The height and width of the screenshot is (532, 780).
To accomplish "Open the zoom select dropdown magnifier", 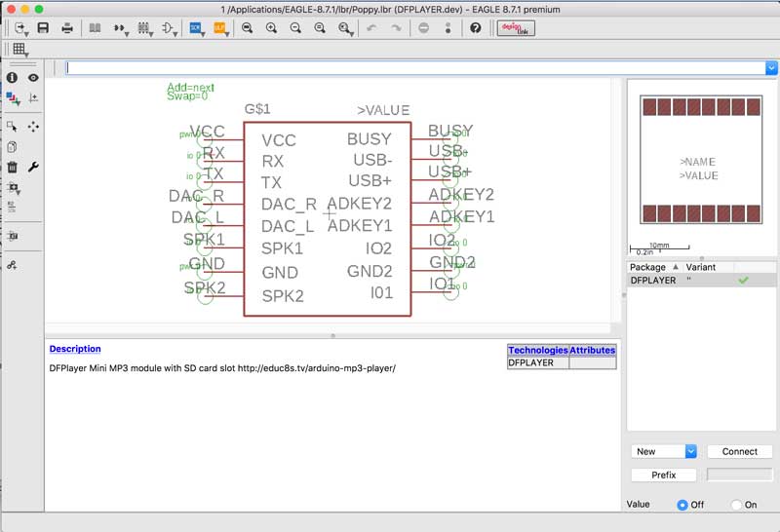I will coord(346,29).
